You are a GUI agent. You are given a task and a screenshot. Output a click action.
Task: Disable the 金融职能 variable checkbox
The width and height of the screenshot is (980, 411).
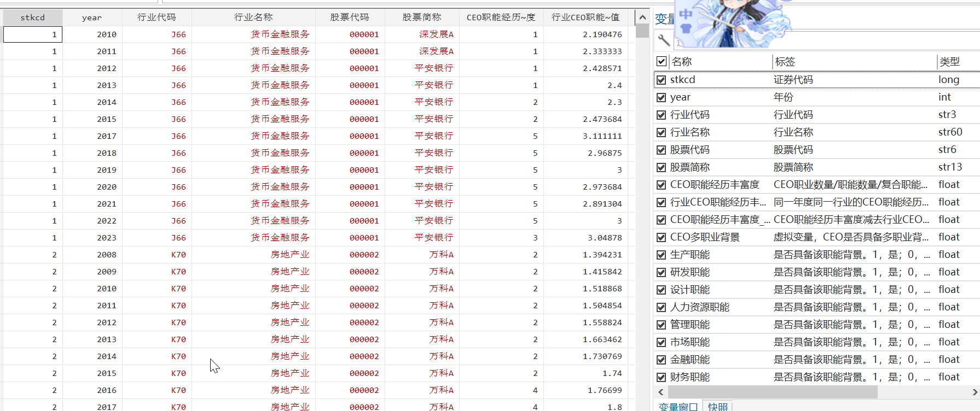coord(662,360)
